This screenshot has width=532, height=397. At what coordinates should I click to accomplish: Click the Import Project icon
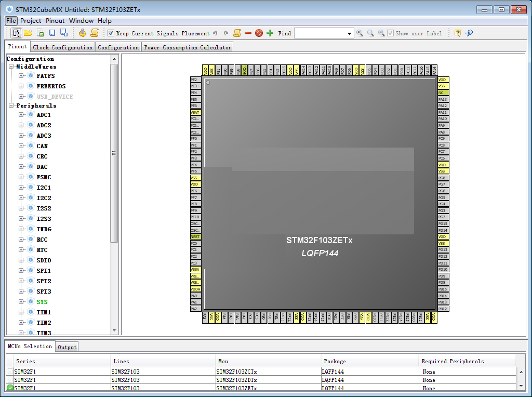pyautogui.click(x=41, y=33)
